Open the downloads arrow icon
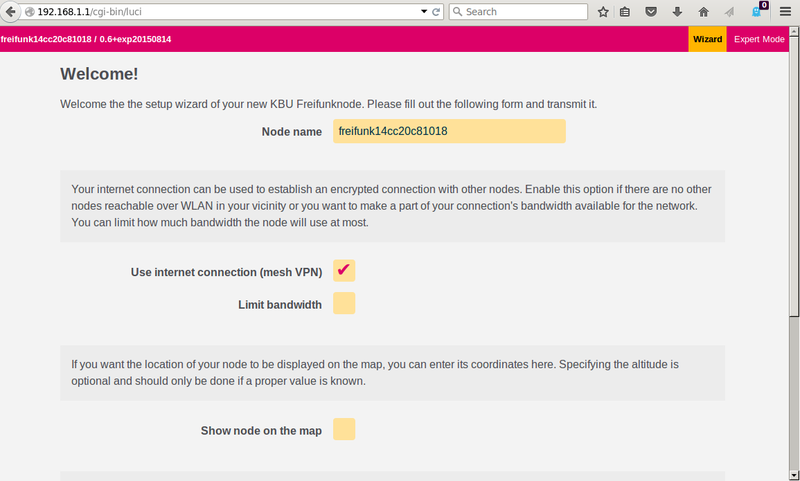800x481 pixels. point(677,12)
